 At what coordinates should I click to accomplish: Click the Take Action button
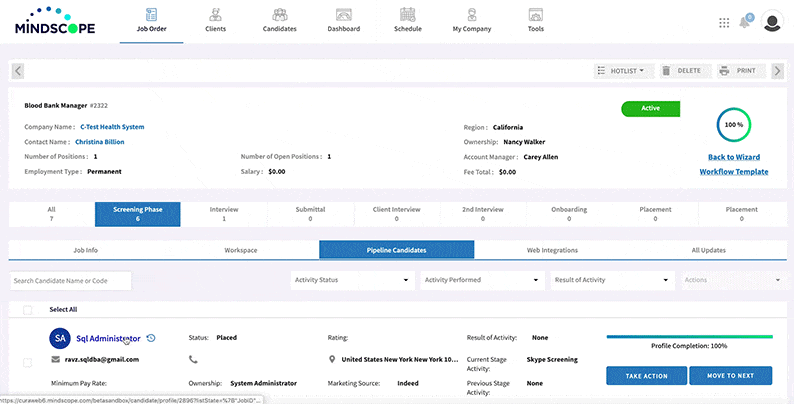click(x=646, y=375)
